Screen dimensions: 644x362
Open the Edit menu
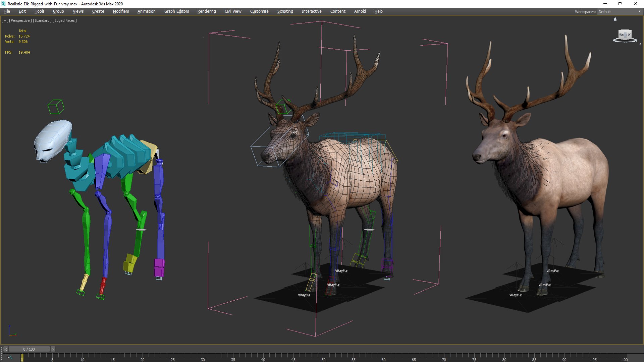(22, 11)
